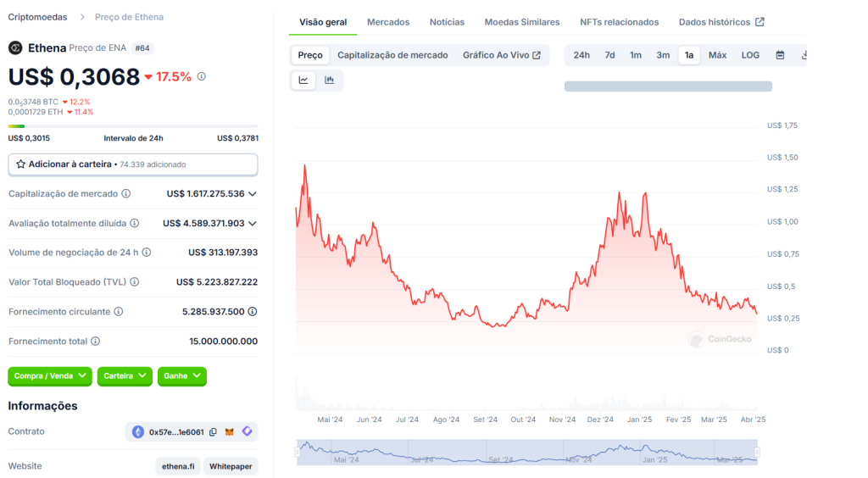868x478 pixels.
Task: Open info icon for Valor Total Bloqueado
Action: click(135, 282)
